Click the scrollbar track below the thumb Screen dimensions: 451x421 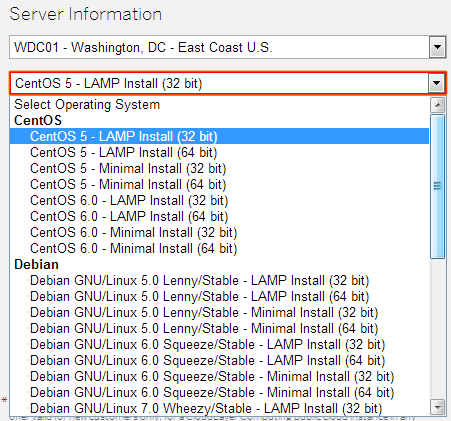click(x=438, y=329)
